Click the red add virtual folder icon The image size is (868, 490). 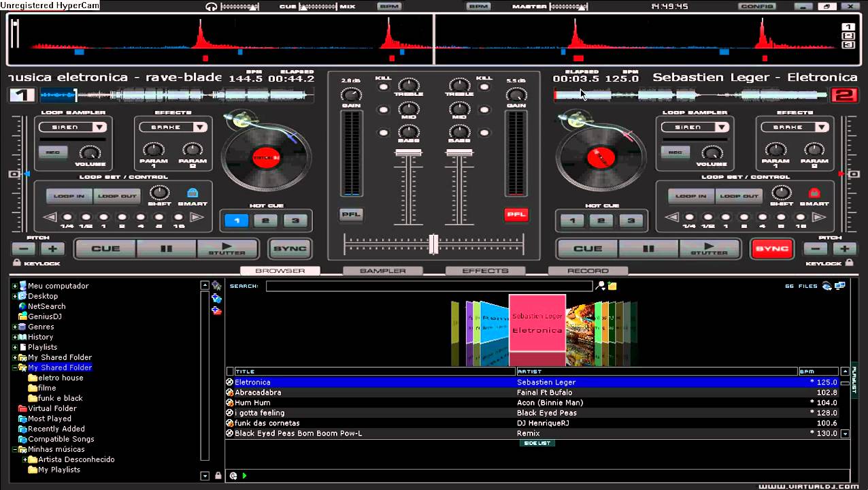tap(216, 310)
